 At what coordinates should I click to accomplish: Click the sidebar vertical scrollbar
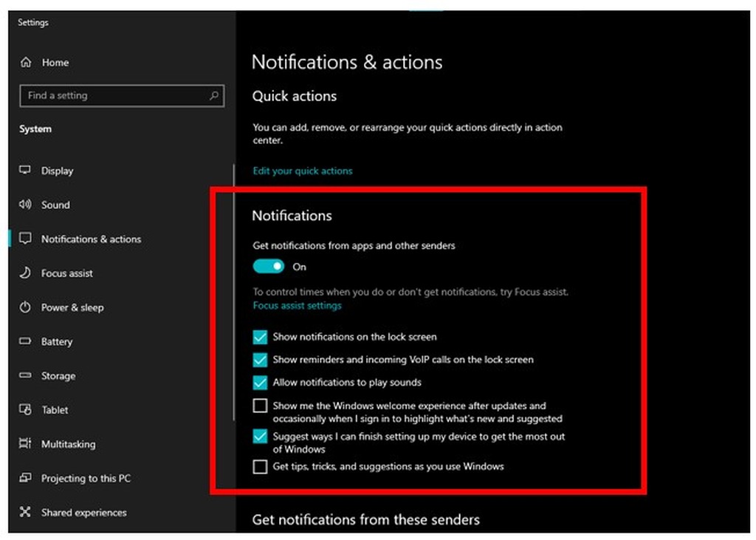pyautogui.click(x=234, y=292)
